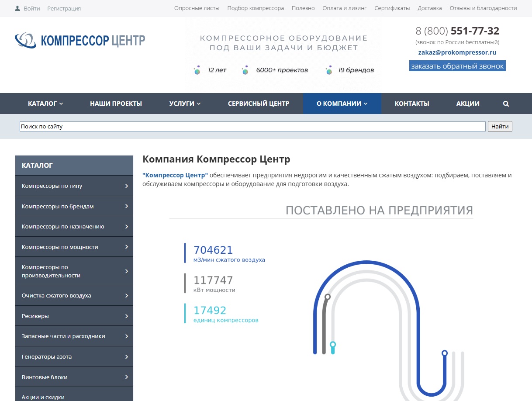Expand Компрессоры по назначению submenu arrow
Screen dimensions: 532x401
[x=127, y=227]
